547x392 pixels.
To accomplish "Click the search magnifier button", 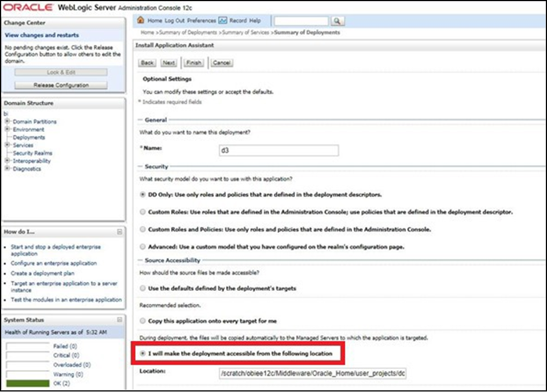I will coord(337,21).
